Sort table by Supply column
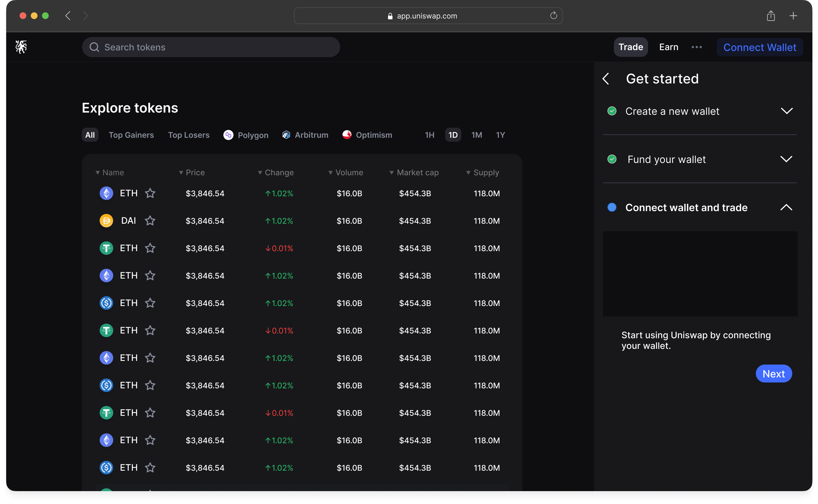This screenshot has width=818, height=504. point(482,172)
